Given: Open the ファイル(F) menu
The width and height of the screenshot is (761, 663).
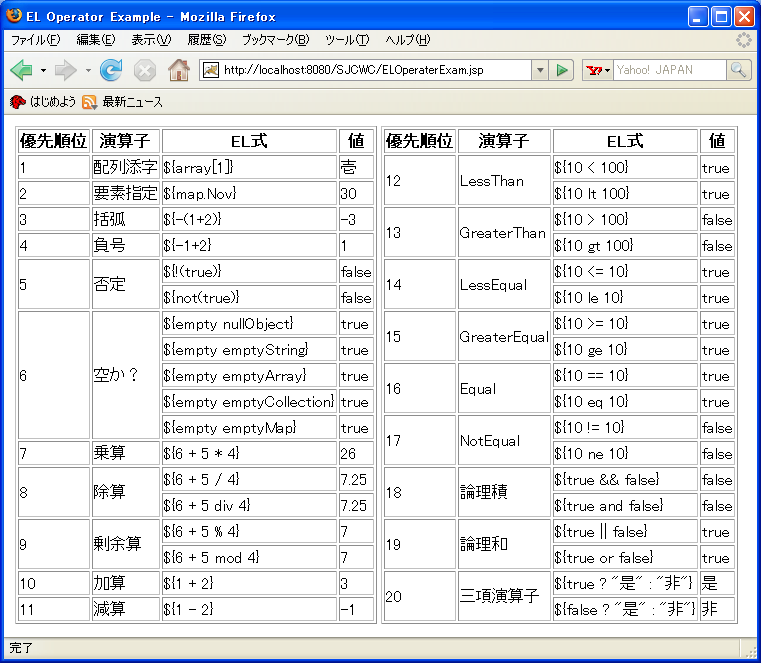Looking at the screenshot, I should coord(35,40).
